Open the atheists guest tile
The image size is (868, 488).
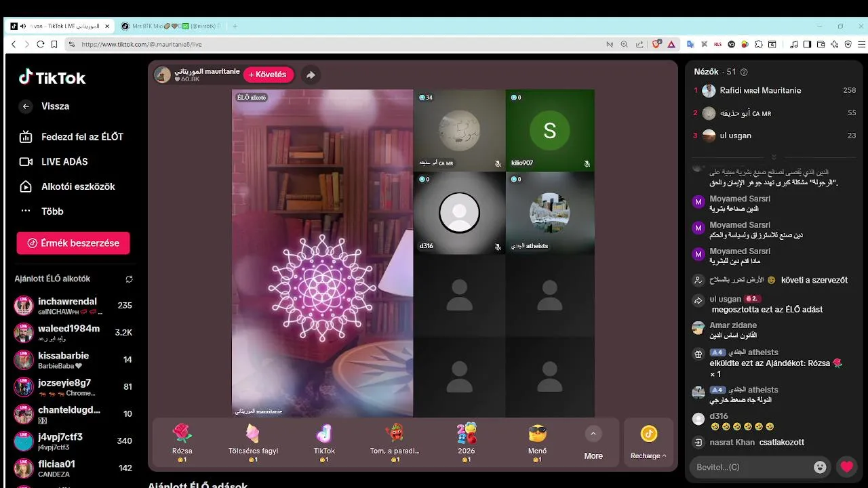click(550, 213)
